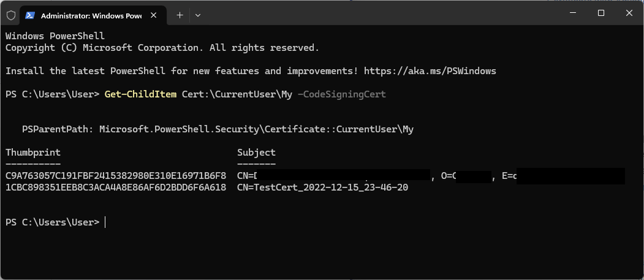Expand the new tab profile dropdown chevron
644x280 pixels.
point(198,15)
